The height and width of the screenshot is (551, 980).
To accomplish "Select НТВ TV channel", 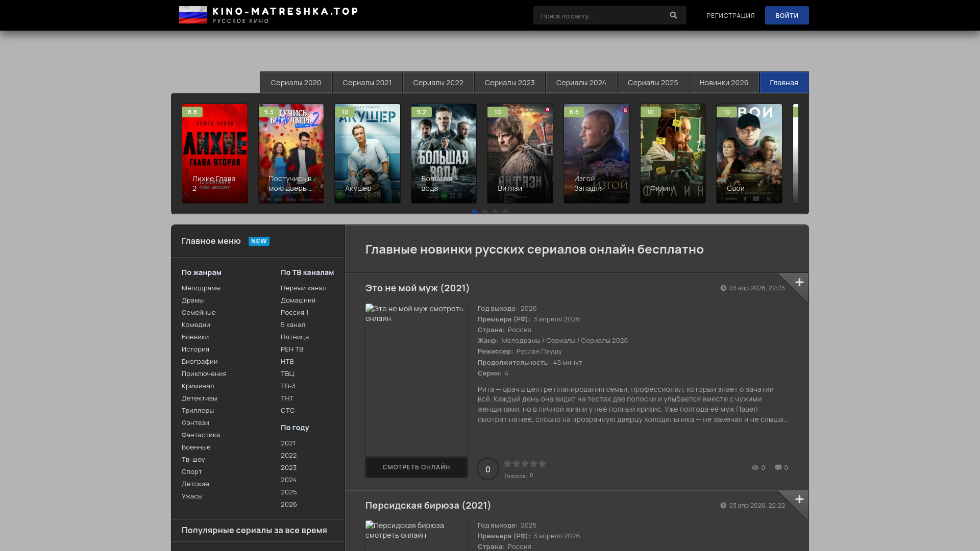I will coord(287,361).
